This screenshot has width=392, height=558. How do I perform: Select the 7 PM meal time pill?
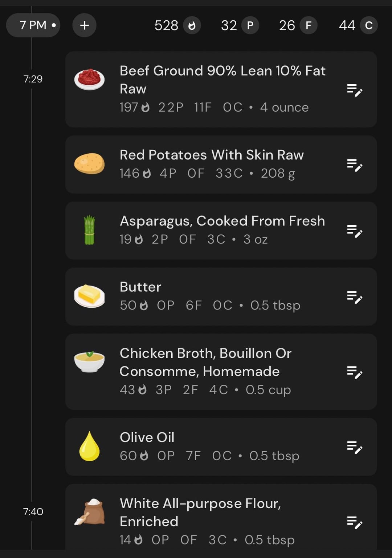[x=33, y=25]
